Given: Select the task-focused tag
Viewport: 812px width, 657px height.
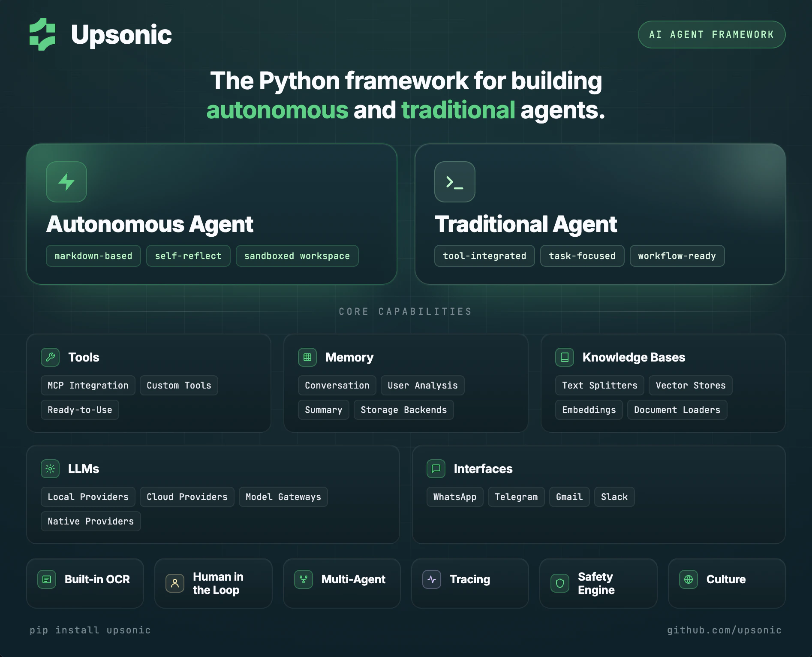Looking at the screenshot, I should (x=582, y=256).
